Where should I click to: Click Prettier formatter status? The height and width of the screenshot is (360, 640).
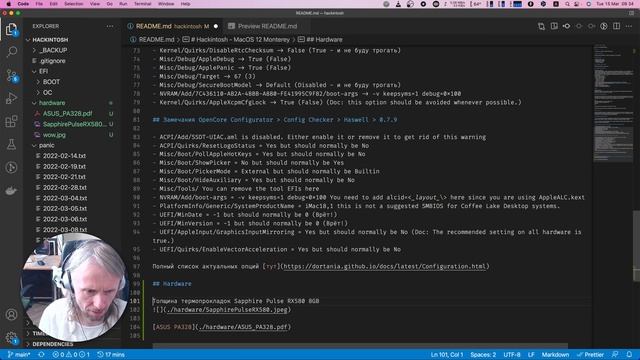tap(590, 355)
